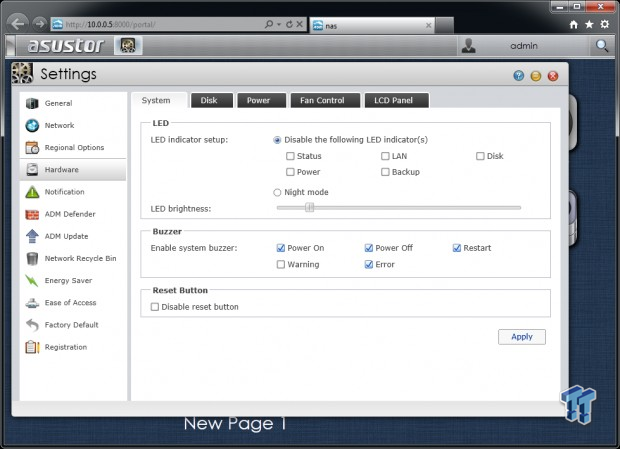Uncheck the Power Off buzzer checkbox
The width and height of the screenshot is (620, 449).
point(369,248)
